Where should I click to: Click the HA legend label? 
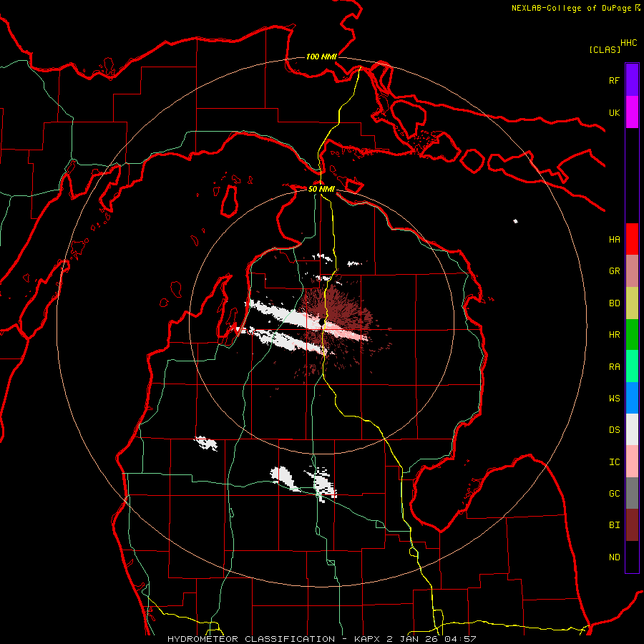click(x=614, y=240)
